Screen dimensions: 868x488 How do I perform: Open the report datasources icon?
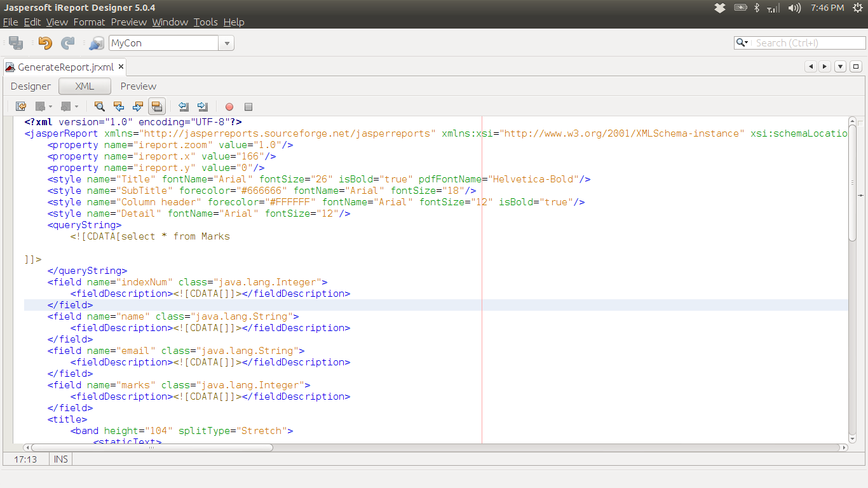point(97,43)
